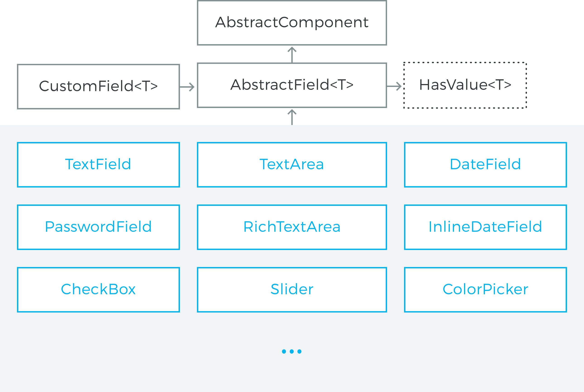Click arrow pointing to HasValue<T>

[394, 86]
